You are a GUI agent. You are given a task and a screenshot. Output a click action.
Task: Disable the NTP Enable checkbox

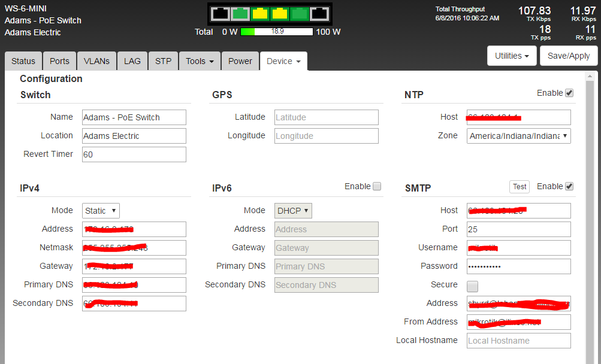569,93
